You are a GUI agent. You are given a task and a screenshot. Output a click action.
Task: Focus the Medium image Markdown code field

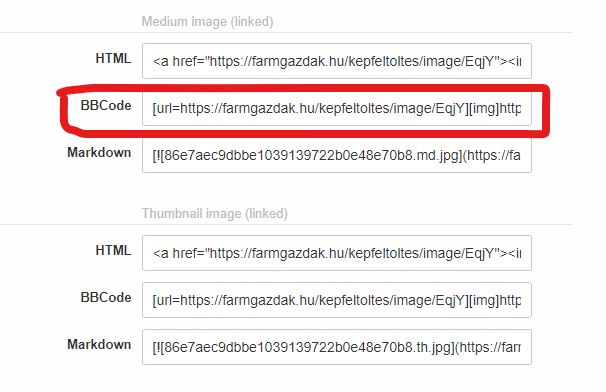coord(337,155)
